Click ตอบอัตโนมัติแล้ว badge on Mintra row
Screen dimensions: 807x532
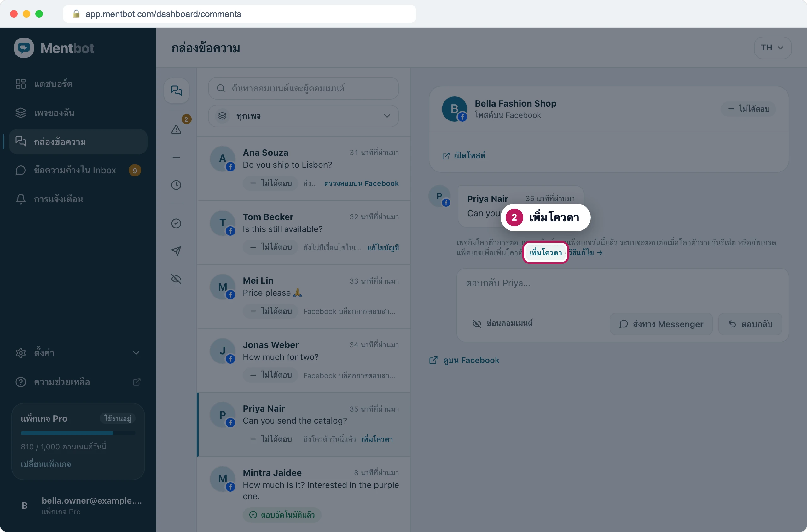[282, 515]
